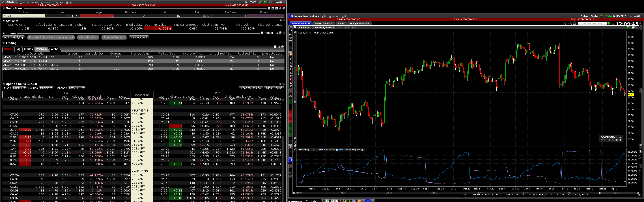Open the Analytics menu
The width and height of the screenshot is (644, 202).
pos(46,2)
